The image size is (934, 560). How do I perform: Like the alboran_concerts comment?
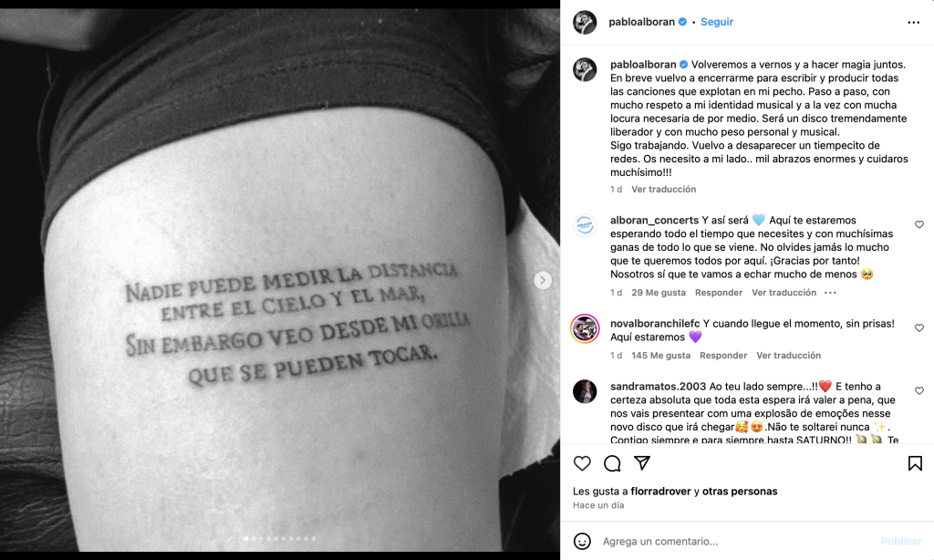coord(919,224)
